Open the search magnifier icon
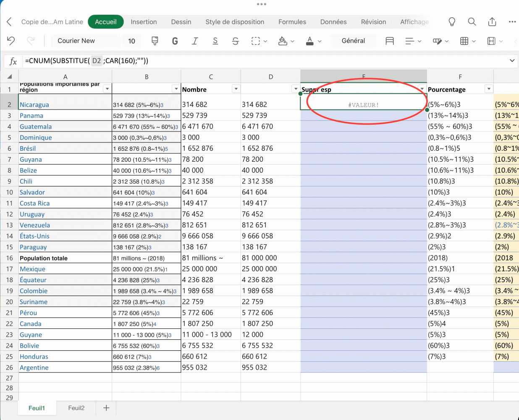 [x=472, y=22]
